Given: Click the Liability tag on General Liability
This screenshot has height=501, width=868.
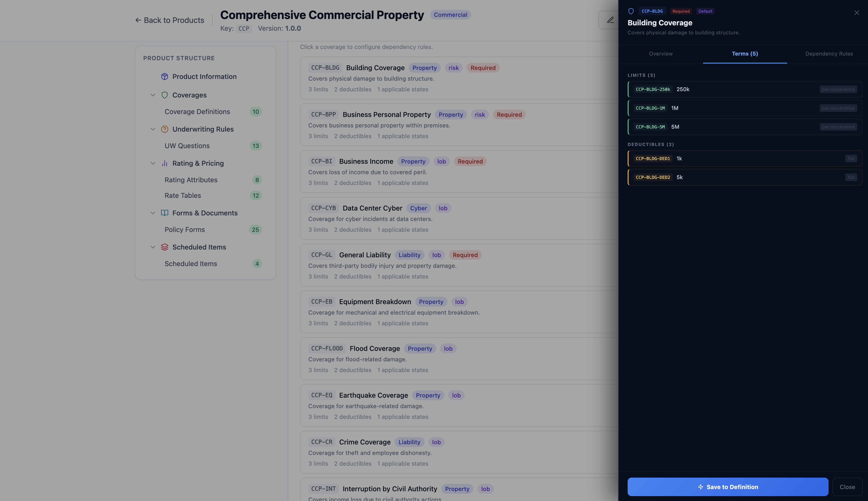Looking at the screenshot, I should coord(409,255).
